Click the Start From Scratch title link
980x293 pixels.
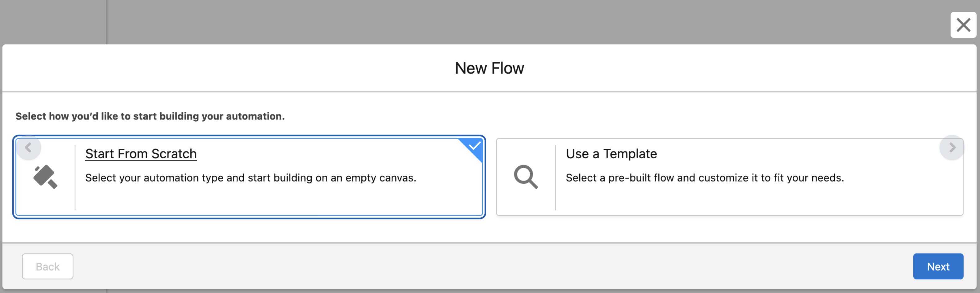(x=141, y=154)
